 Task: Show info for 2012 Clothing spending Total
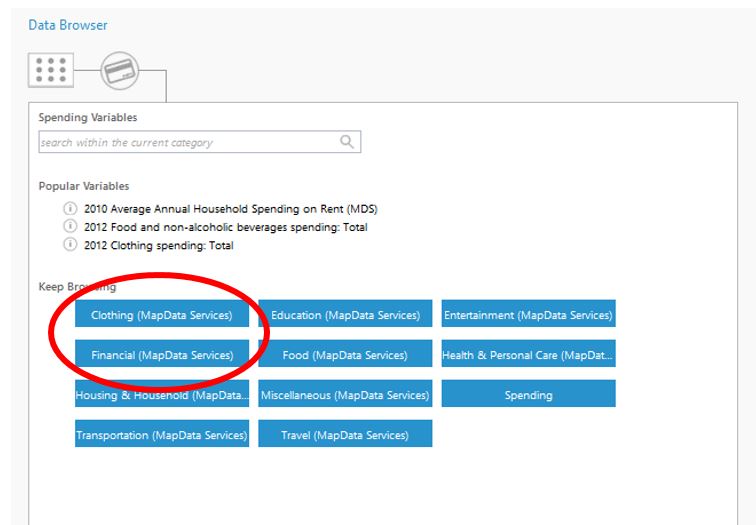(70, 244)
